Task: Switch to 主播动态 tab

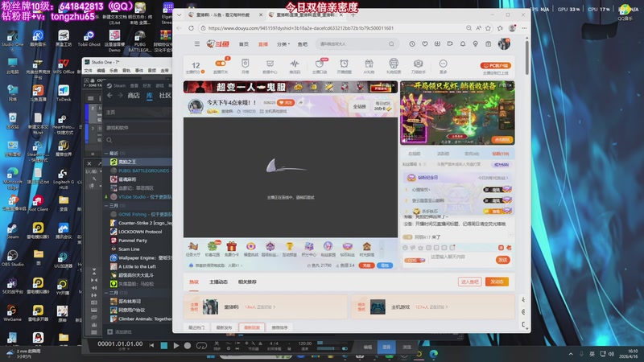Action: 218,282
